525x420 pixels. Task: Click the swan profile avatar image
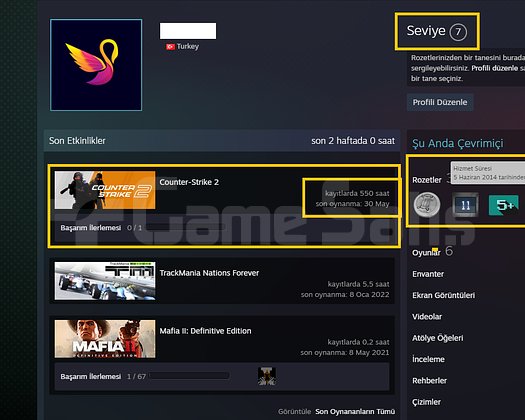tap(96, 65)
